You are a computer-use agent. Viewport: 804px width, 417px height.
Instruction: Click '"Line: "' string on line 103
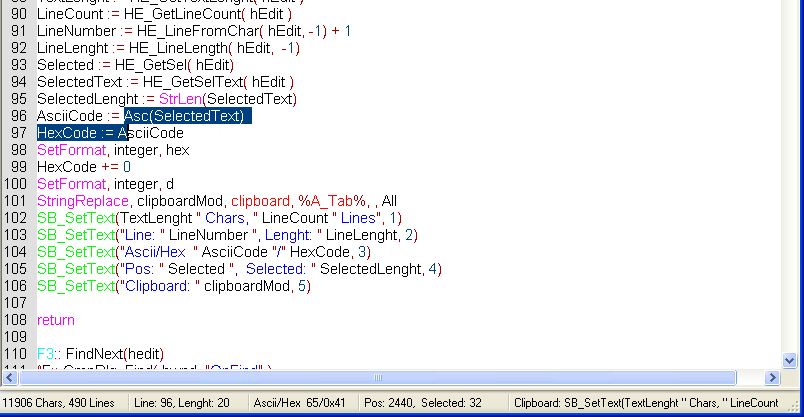point(143,235)
